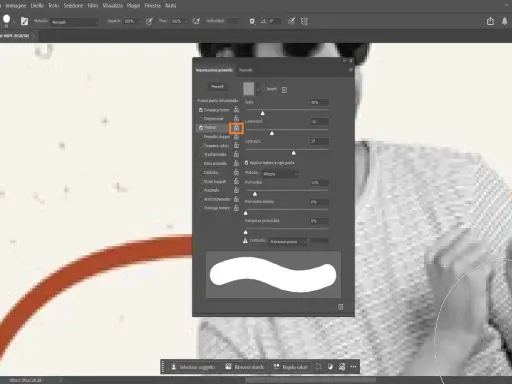512x384 pixels.
Task: Open the brush preset picker icon
Action: (x=7, y=21)
